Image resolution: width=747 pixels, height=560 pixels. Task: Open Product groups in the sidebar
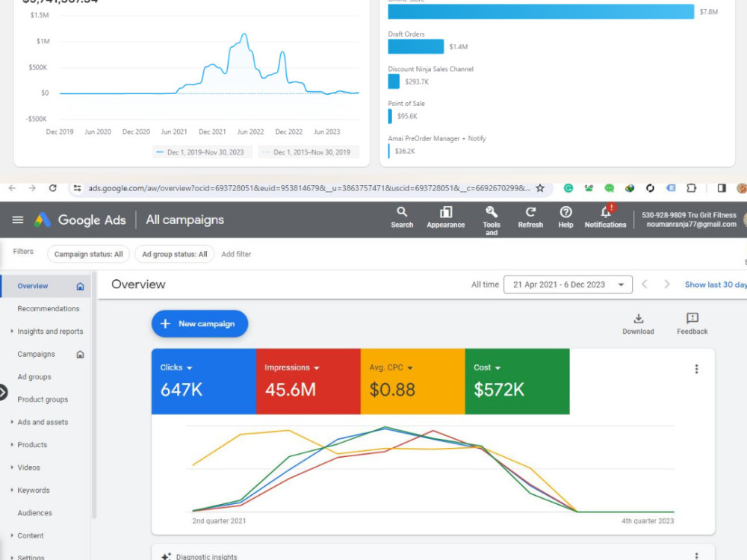(x=43, y=399)
